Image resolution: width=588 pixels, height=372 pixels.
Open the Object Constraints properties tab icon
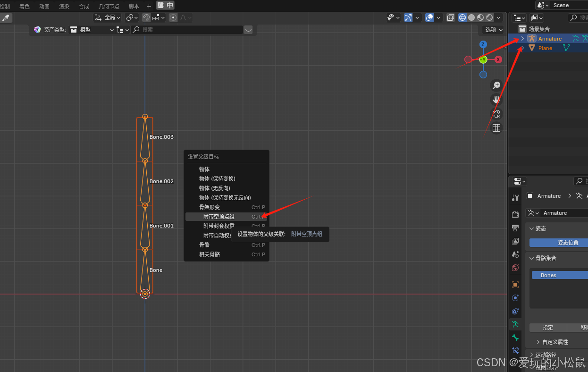pyautogui.click(x=515, y=311)
